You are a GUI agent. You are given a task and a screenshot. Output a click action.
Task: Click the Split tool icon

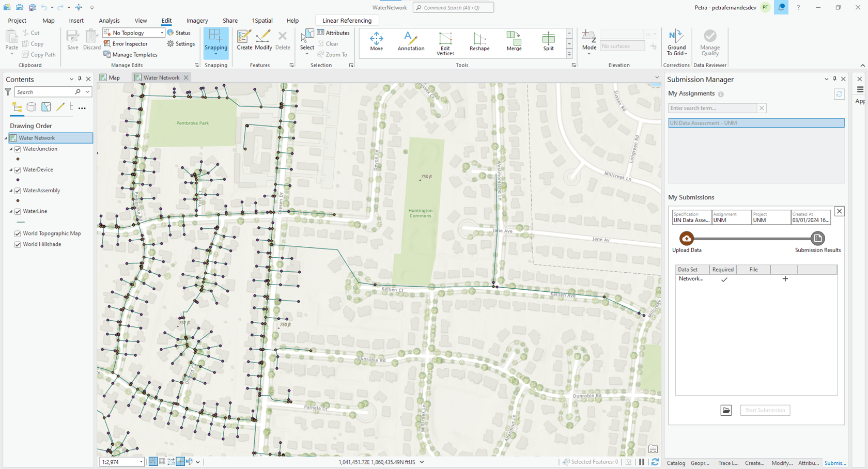coord(548,41)
